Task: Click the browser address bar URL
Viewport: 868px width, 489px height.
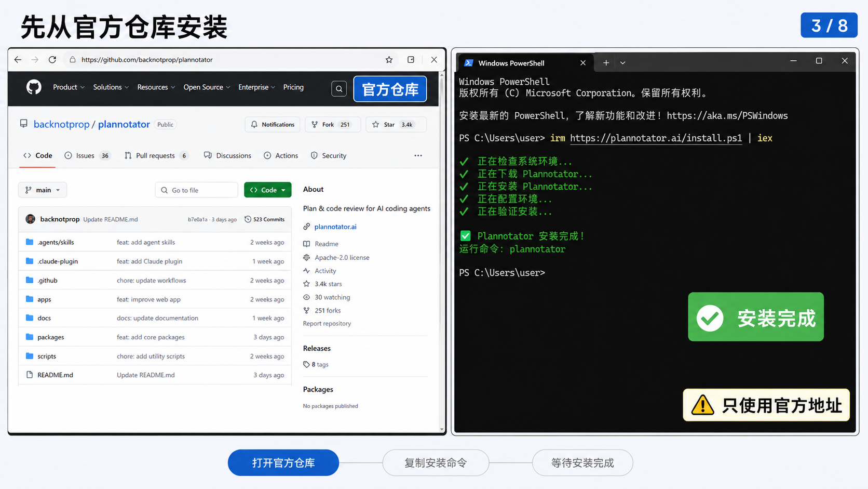Action: point(147,60)
